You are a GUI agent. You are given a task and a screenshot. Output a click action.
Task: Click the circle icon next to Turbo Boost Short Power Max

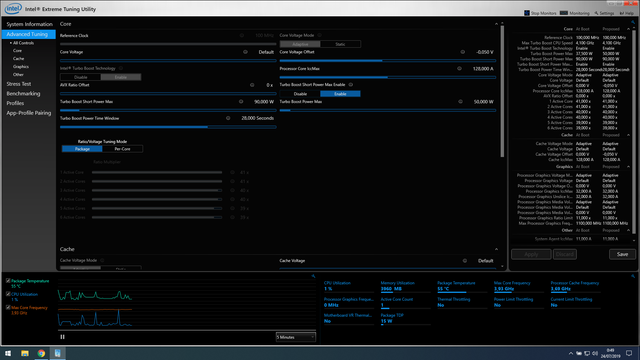(x=241, y=102)
